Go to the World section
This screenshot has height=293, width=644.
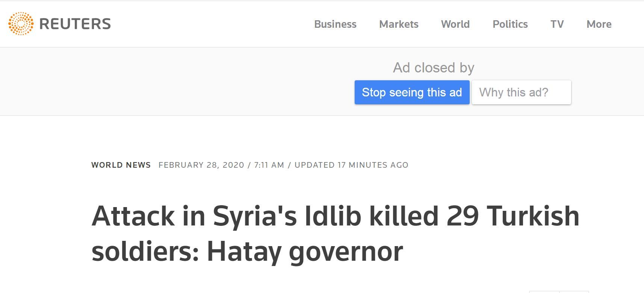click(x=455, y=24)
